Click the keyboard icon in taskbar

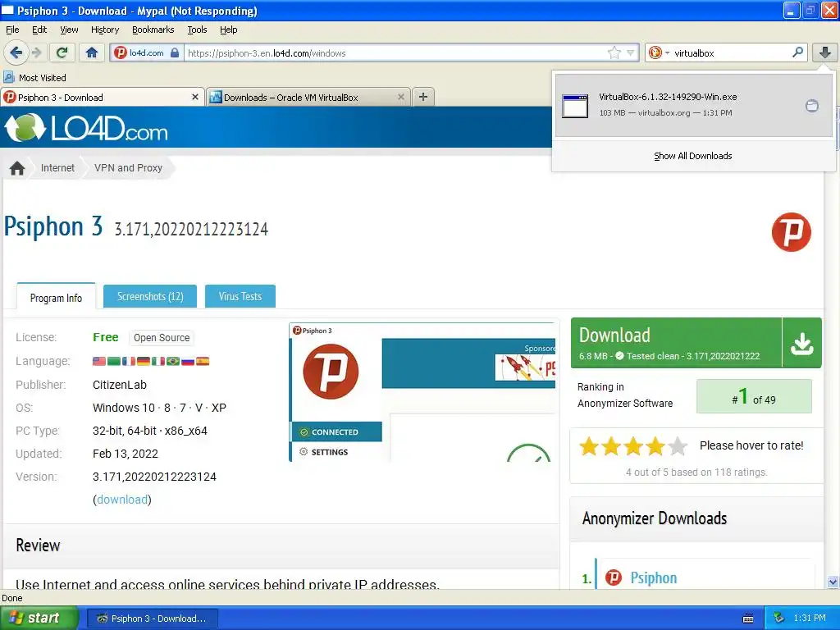pos(748,619)
